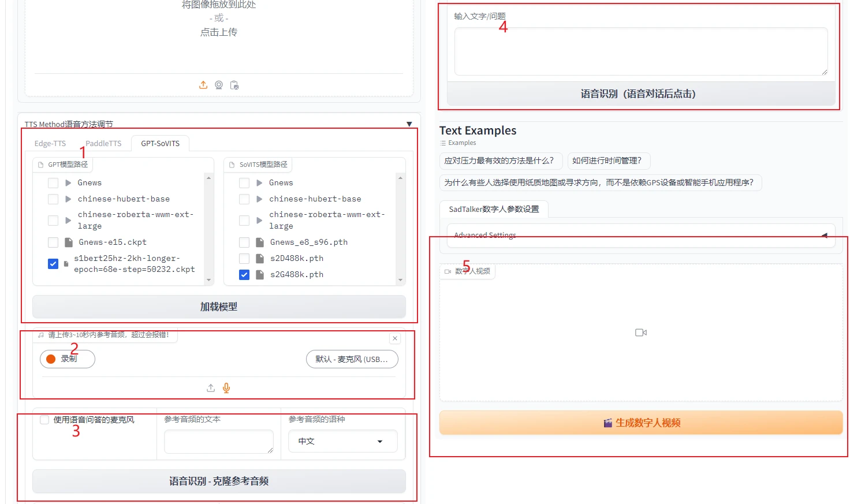Image resolution: width=850 pixels, height=504 pixels.
Task: Enable 使用语音问答的麦克风 checkbox
Action: tap(44, 420)
